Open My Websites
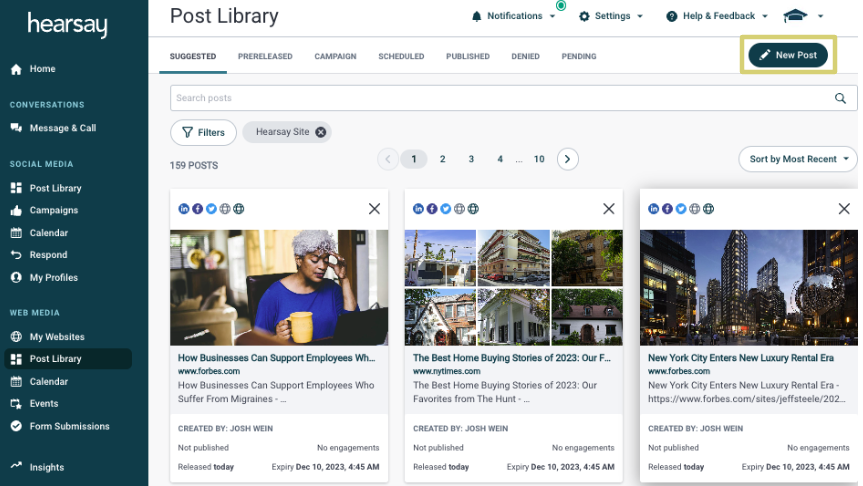The height and width of the screenshot is (486, 863). [47, 337]
